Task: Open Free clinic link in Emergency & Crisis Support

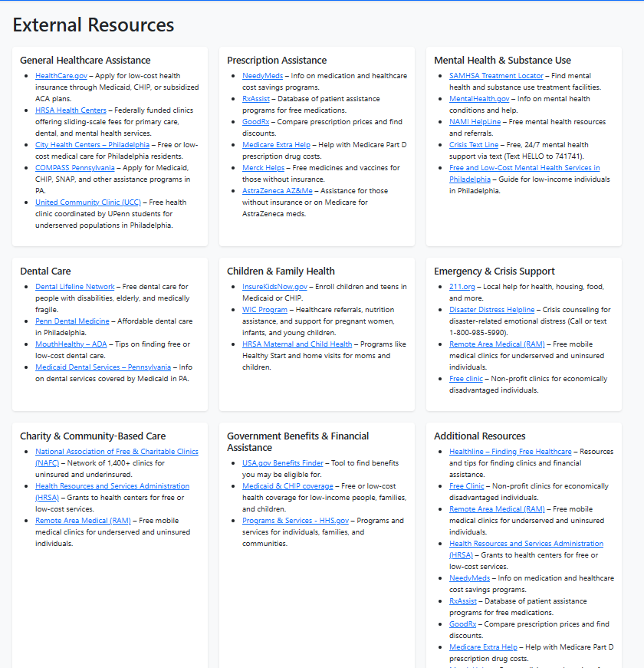Action: 466,379
